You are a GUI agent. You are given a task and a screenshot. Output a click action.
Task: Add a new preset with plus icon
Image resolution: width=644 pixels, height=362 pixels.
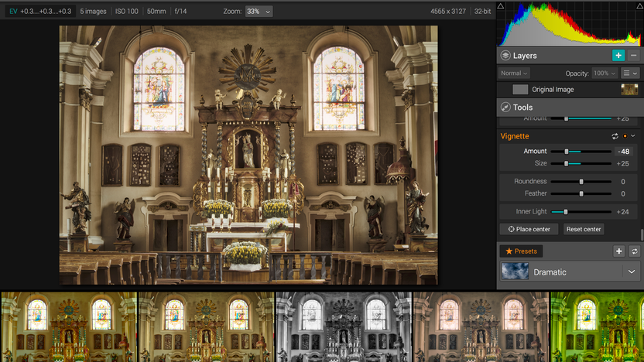pos(619,251)
